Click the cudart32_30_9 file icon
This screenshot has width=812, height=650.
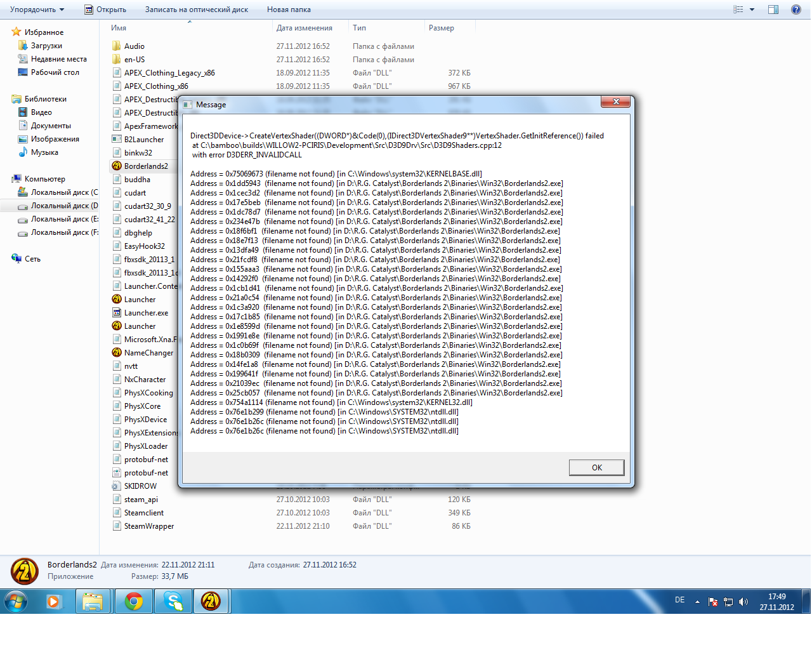(x=117, y=206)
